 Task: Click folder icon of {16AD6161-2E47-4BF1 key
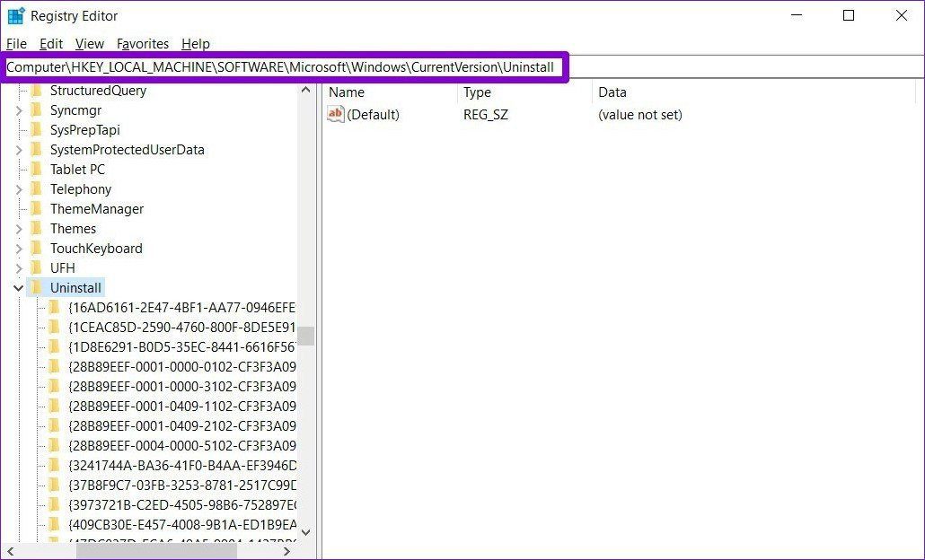54,307
